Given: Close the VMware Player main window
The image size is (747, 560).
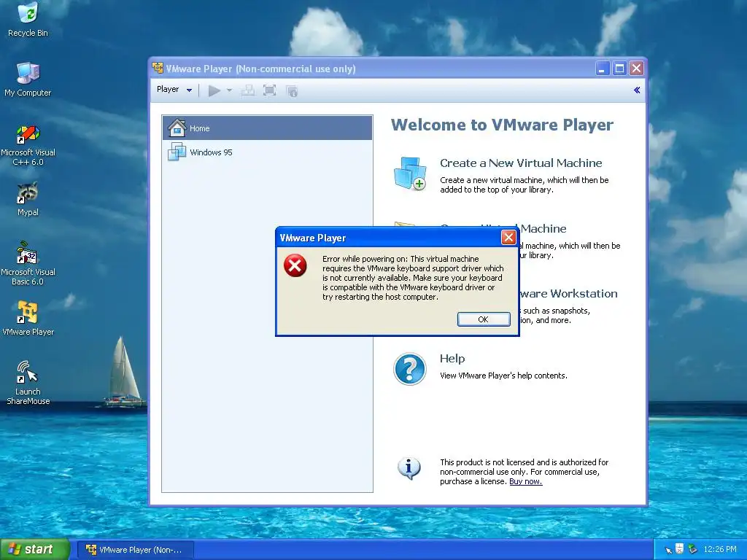Looking at the screenshot, I should point(636,69).
